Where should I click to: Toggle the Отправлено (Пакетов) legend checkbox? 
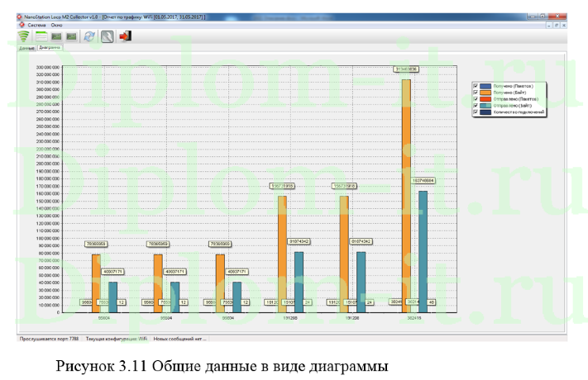pyautogui.click(x=475, y=99)
